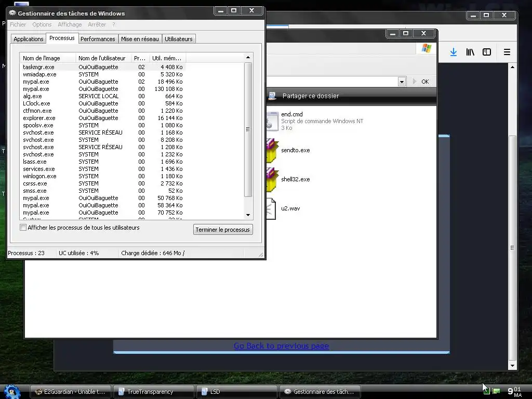
Task: Open E2Guardian taskbar button
Action: [71, 392]
